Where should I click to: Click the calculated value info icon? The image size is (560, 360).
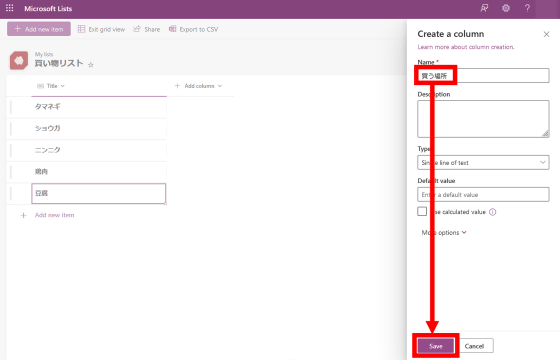(492, 212)
